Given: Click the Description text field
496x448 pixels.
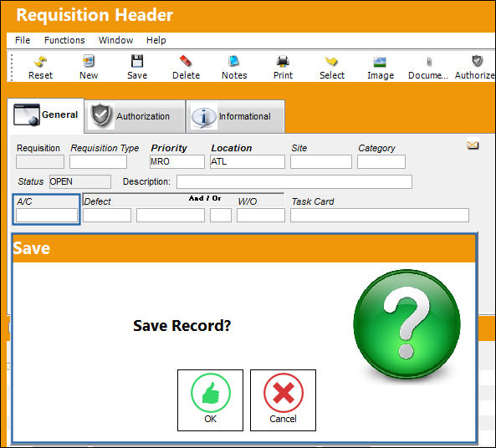Looking at the screenshot, I should coord(294,182).
